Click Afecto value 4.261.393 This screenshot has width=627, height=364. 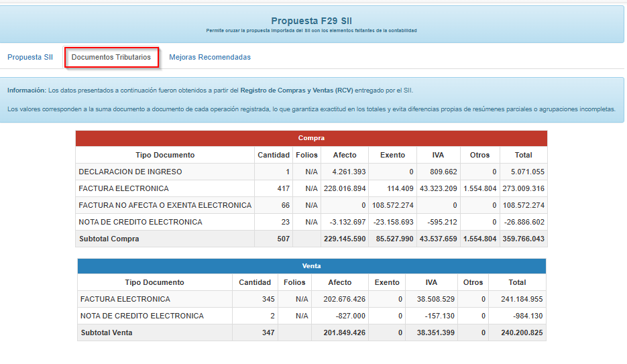(349, 172)
